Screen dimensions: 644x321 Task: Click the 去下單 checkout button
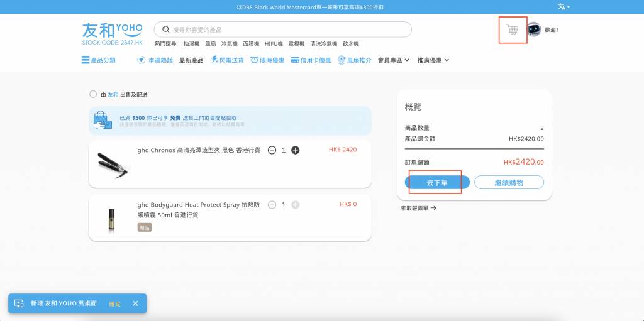click(437, 183)
